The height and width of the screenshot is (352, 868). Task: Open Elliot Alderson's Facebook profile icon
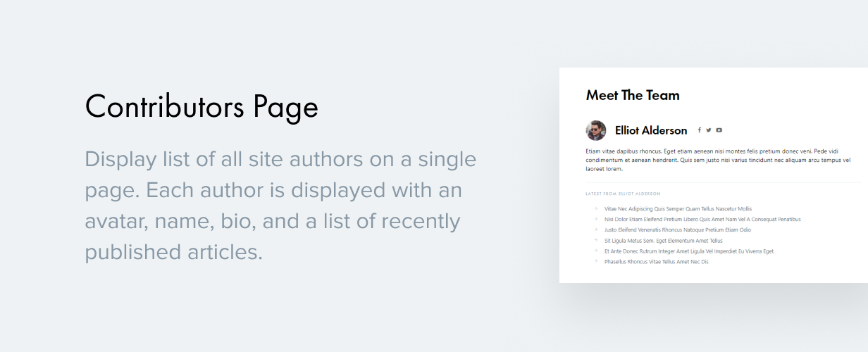pos(700,130)
